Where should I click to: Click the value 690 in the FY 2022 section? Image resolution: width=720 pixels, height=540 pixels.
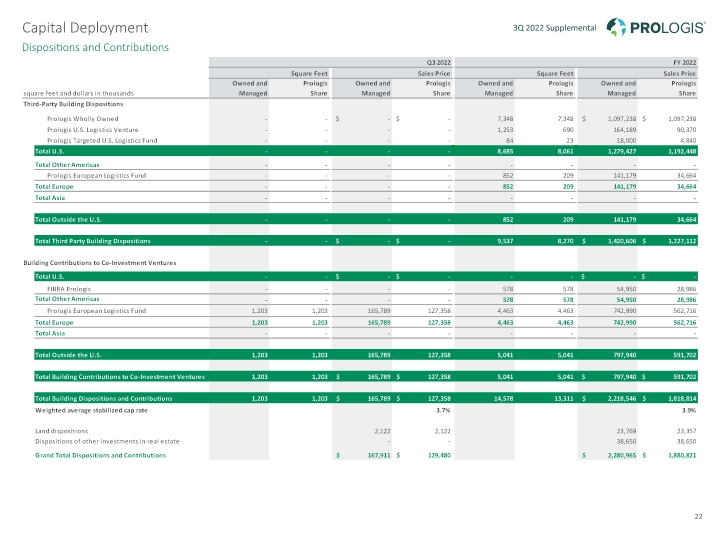point(568,130)
